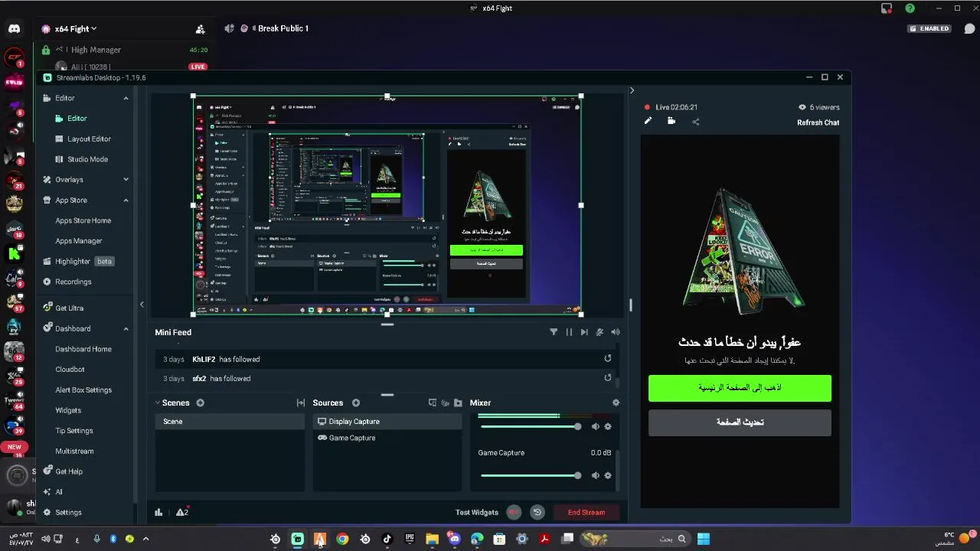Select the Scene entry in Scenes

230,422
